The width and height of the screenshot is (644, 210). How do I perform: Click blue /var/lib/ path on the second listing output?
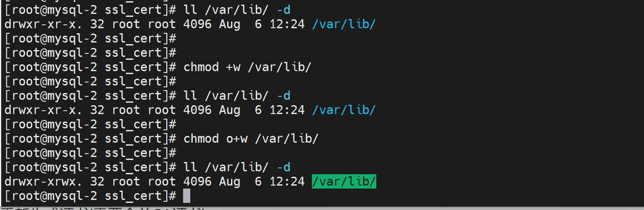[343, 110]
